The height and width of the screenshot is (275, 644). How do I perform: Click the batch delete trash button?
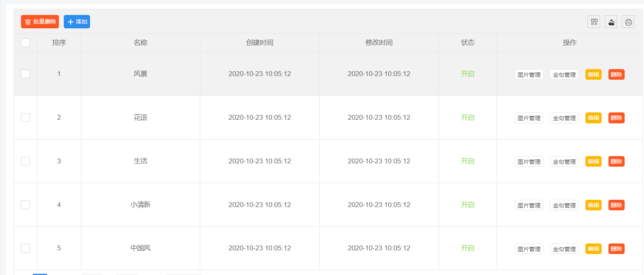(40, 22)
